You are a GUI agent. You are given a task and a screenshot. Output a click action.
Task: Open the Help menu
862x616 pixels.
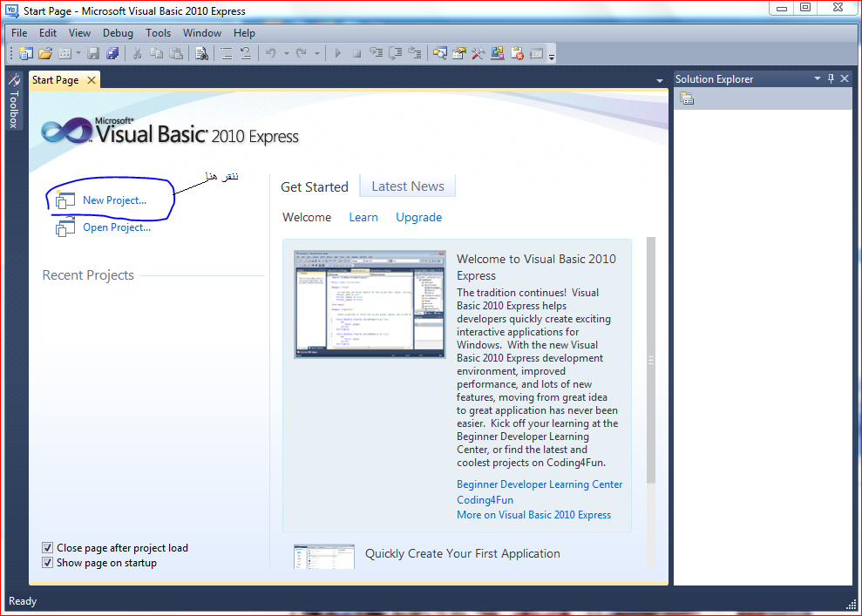click(x=244, y=33)
